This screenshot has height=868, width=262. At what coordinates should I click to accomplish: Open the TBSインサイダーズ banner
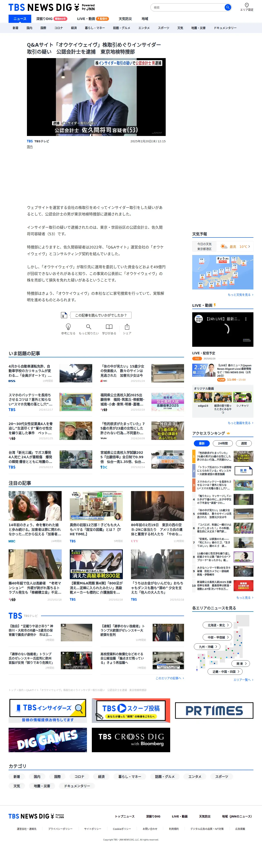pos(48,710)
